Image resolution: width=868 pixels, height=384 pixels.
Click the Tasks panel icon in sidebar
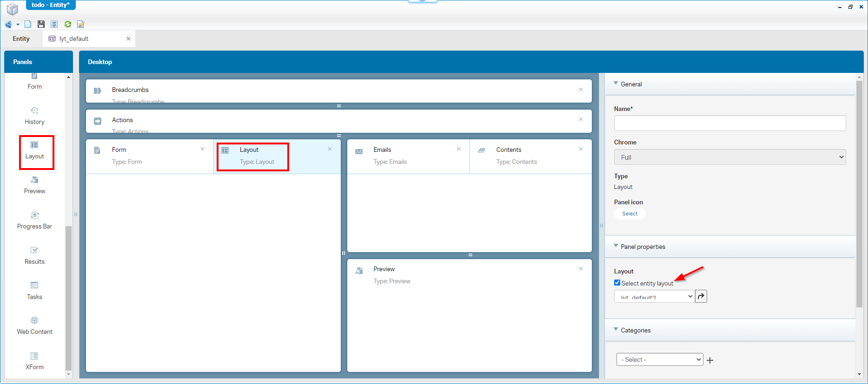point(34,286)
